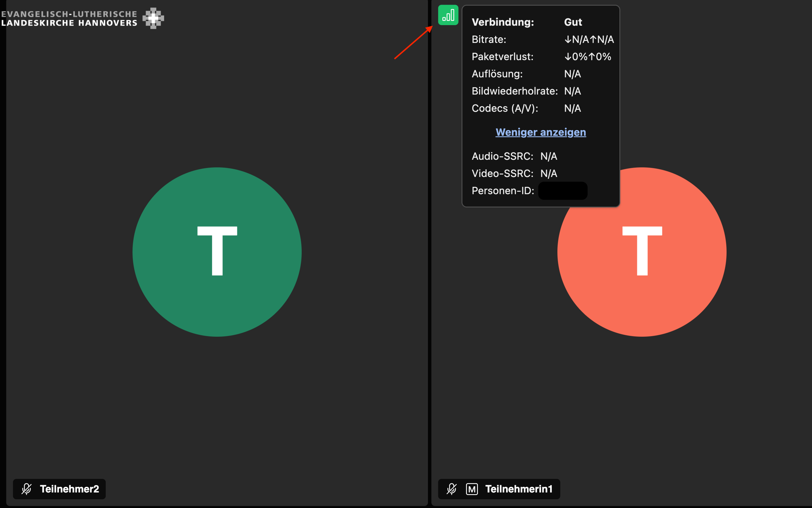Viewport: 812px width, 508px height.
Task: Click the moderator M badge icon
Action: [x=472, y=489]
